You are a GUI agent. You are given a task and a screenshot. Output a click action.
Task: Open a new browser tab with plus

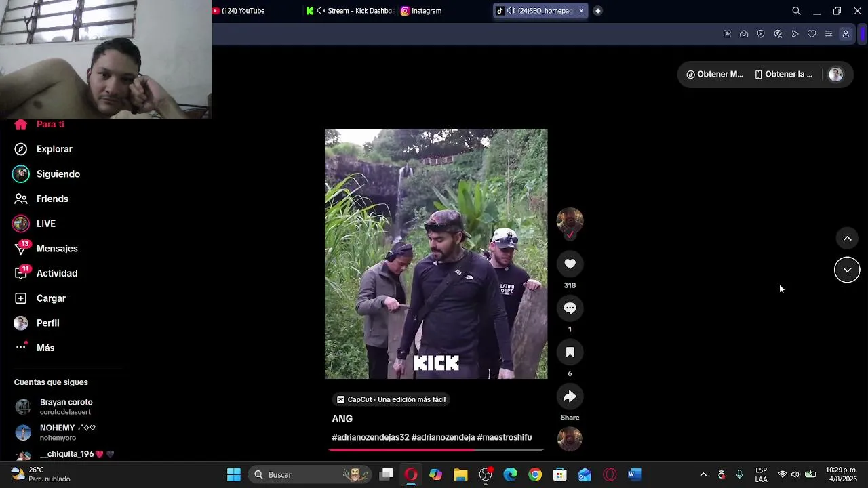597,11
